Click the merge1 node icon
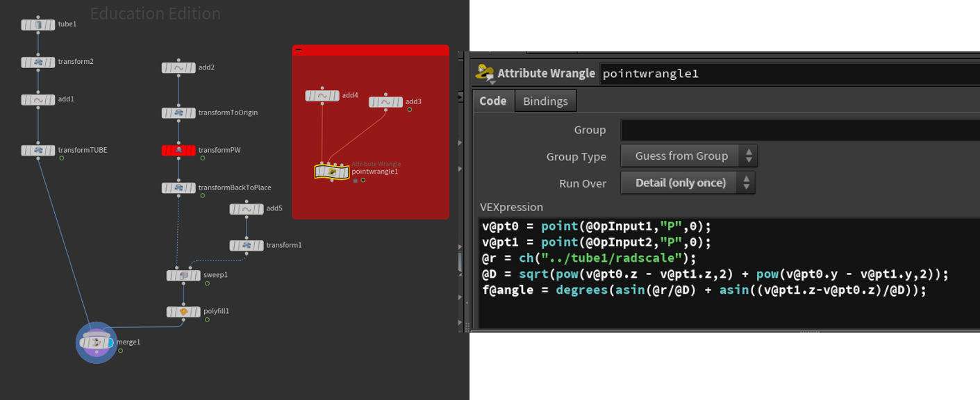 [x=96, y=342]
